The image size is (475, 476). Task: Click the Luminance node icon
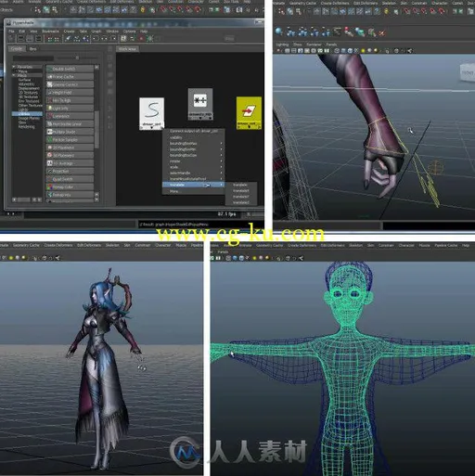pyautogui.click(x=49, y=116)
